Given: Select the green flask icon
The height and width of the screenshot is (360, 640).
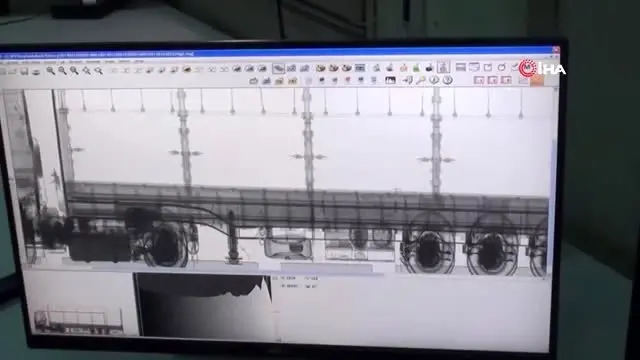Looking at the screenshot, I should 416,67.
